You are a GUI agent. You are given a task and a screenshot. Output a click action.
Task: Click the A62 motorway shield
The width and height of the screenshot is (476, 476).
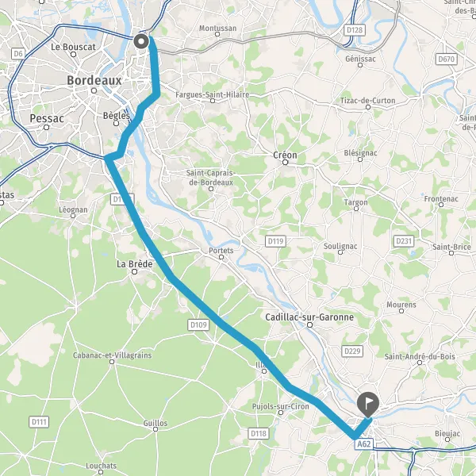pyautogui.click(x=363, y=444)
